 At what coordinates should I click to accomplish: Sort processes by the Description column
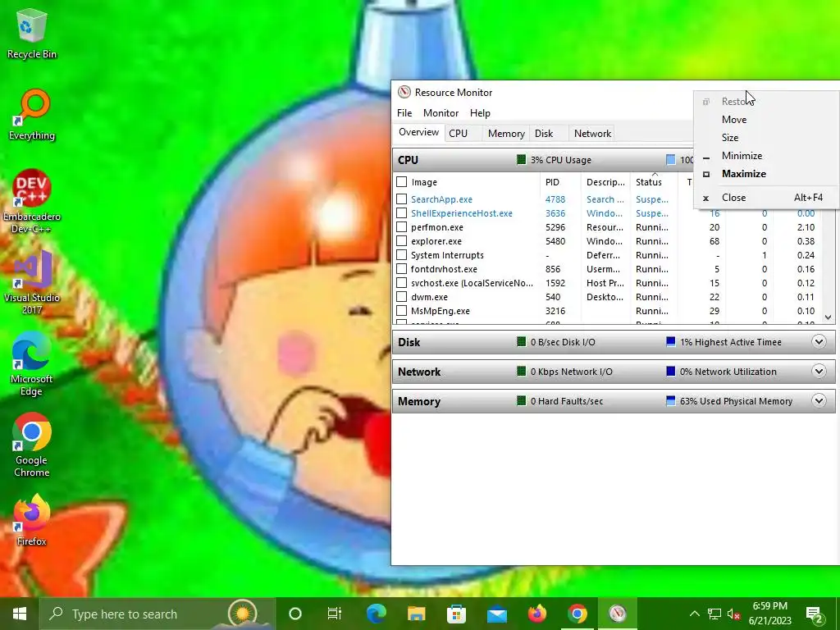coord(605,182)
